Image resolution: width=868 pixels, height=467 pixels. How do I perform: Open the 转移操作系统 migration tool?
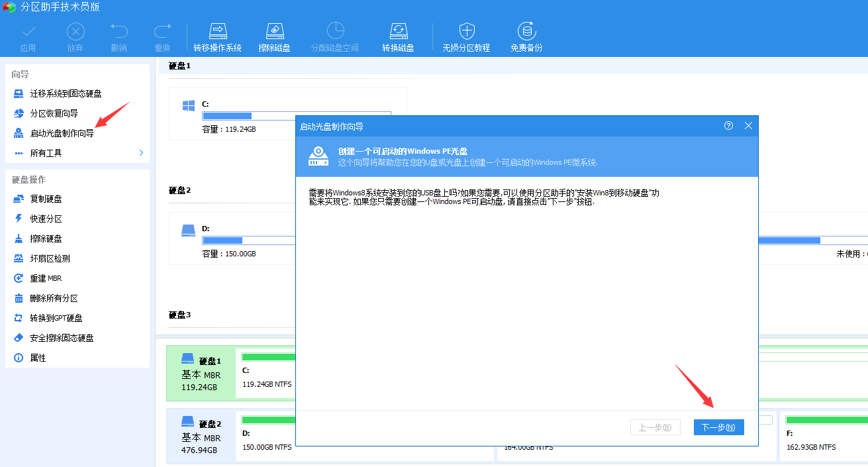218,36
